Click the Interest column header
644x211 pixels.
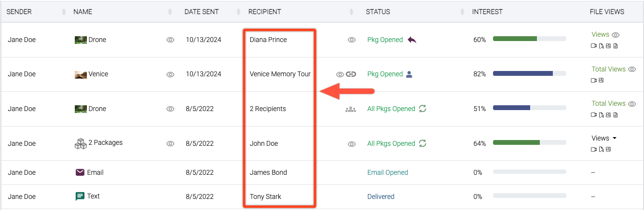click(x=487, y=12)
